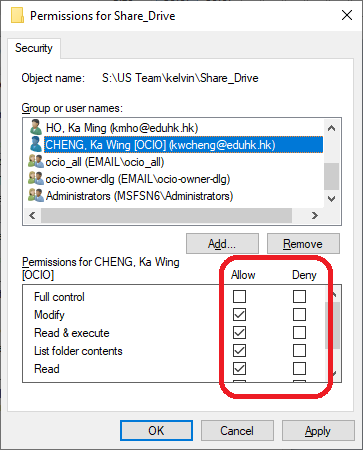The width and height of the screenshot is (363, 450).
Task: Click the user icon beside HO, Ka Ming
Action: (x=35, y=127)
